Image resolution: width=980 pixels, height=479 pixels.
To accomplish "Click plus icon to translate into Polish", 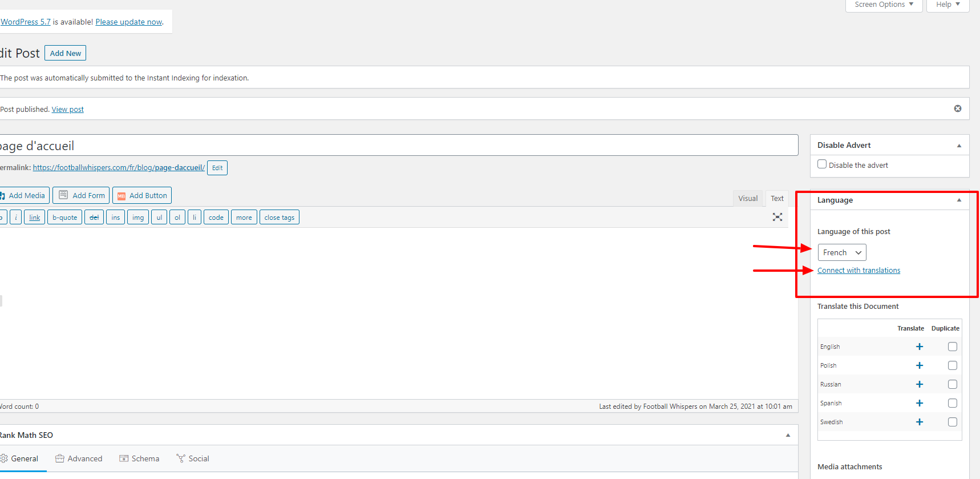I will tap(919, 365).
